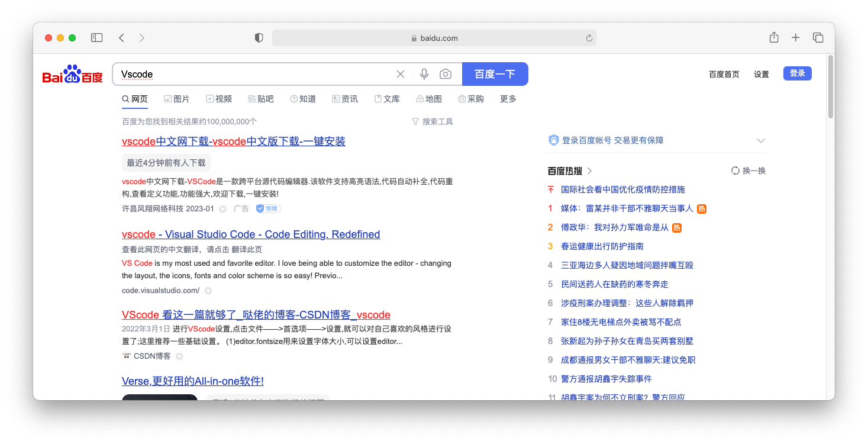This screenshot has height=444, width=868.
Task: Open camera image search icon
Action: tap(446, 74)
